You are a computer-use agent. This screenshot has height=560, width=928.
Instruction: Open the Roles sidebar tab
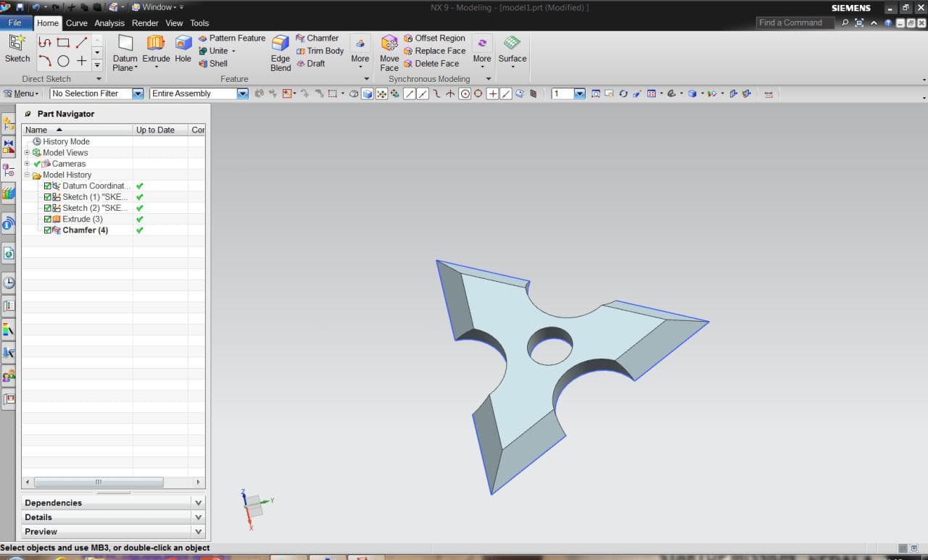point(8,375)
